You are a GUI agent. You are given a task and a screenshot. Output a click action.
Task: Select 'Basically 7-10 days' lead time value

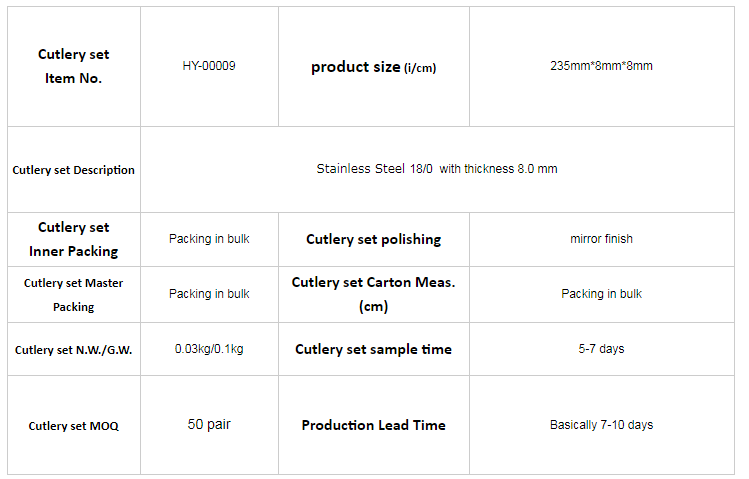tap(601, 425)
